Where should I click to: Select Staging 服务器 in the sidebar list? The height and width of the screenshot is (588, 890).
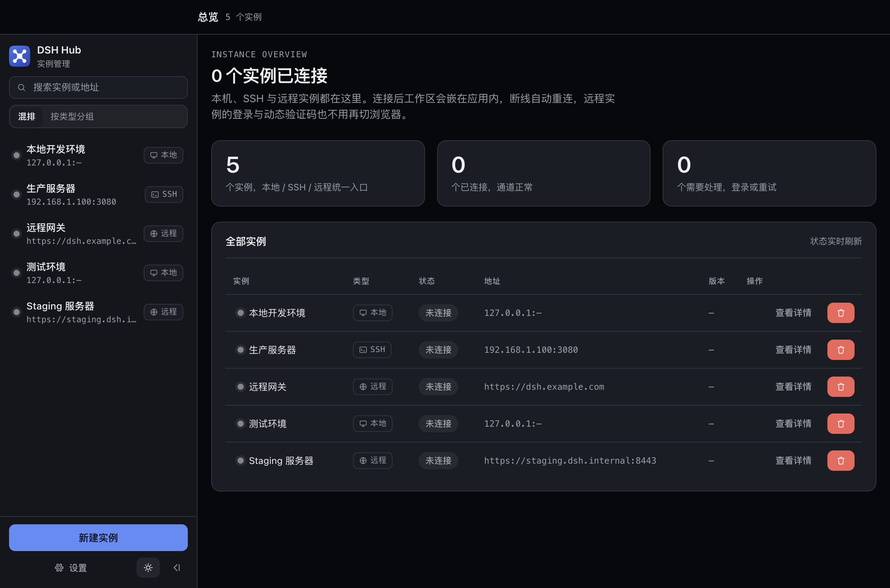[98, 312]
